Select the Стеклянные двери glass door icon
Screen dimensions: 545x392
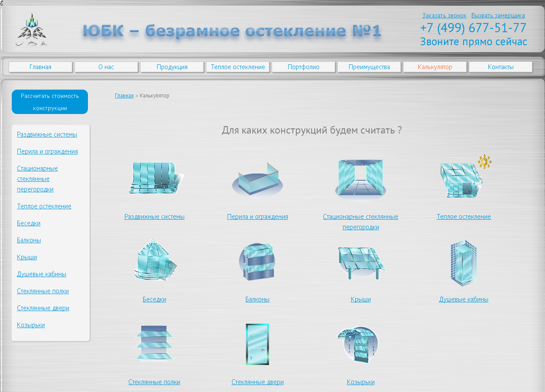click(257, 344)
